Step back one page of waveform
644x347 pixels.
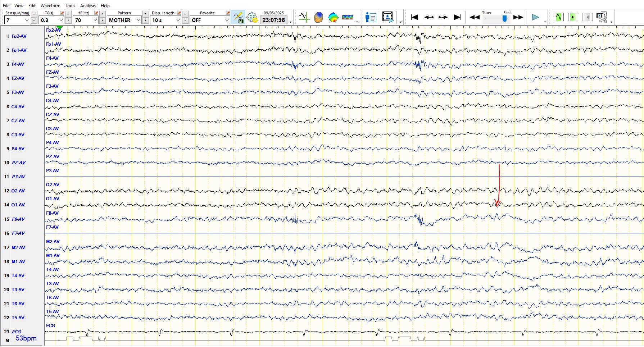click(429, 17)
